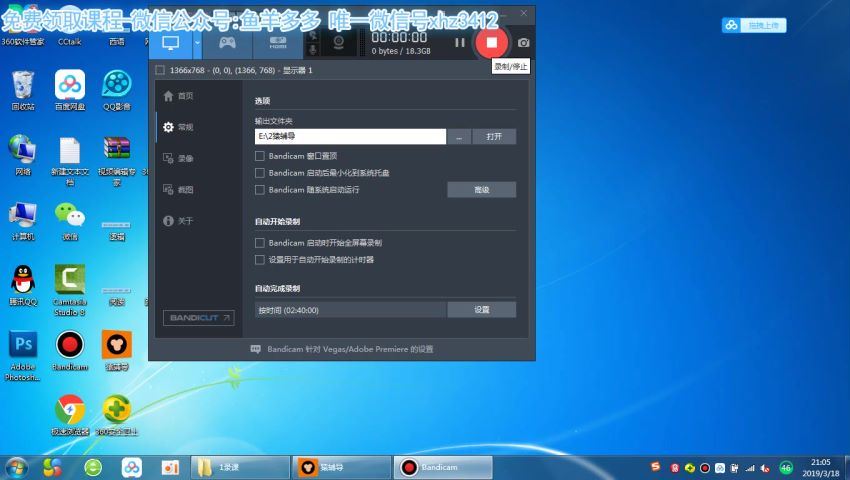Switch to game recording mode gamepad icon
This screenshot has width=850, height=480.
227,43
